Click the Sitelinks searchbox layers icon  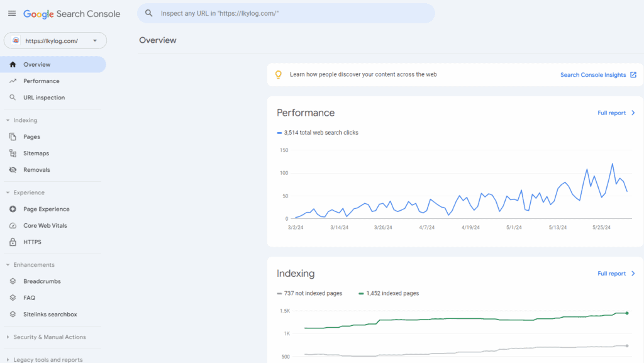[13, 314]
